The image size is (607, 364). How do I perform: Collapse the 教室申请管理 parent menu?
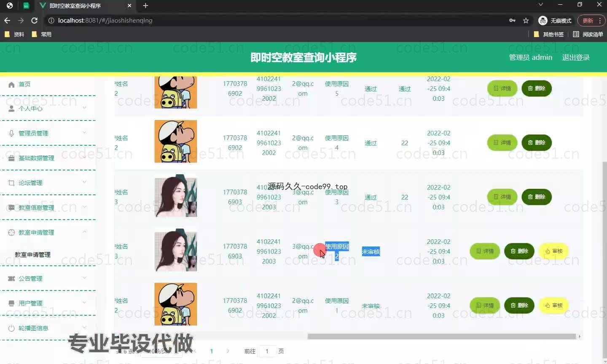click(48, 232)
